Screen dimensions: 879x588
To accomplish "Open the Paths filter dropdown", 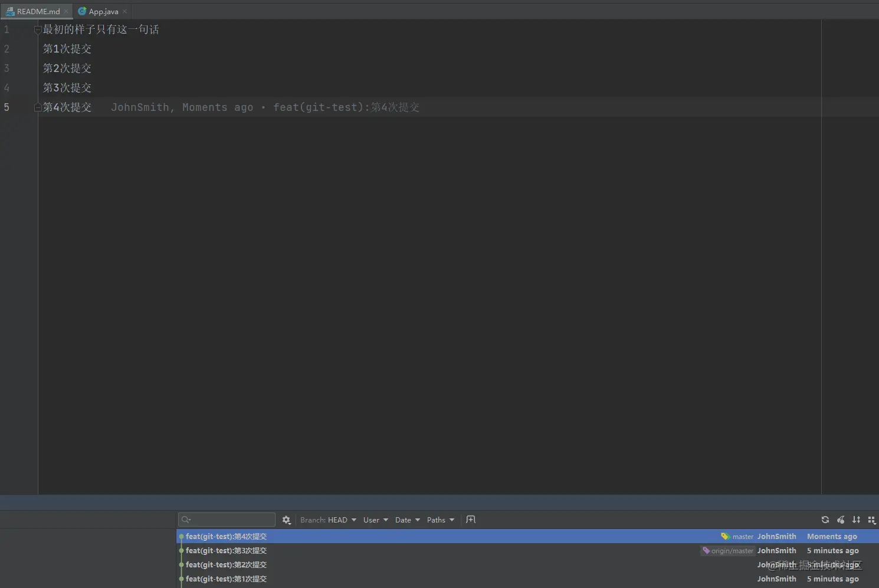I will click(440, 520).
